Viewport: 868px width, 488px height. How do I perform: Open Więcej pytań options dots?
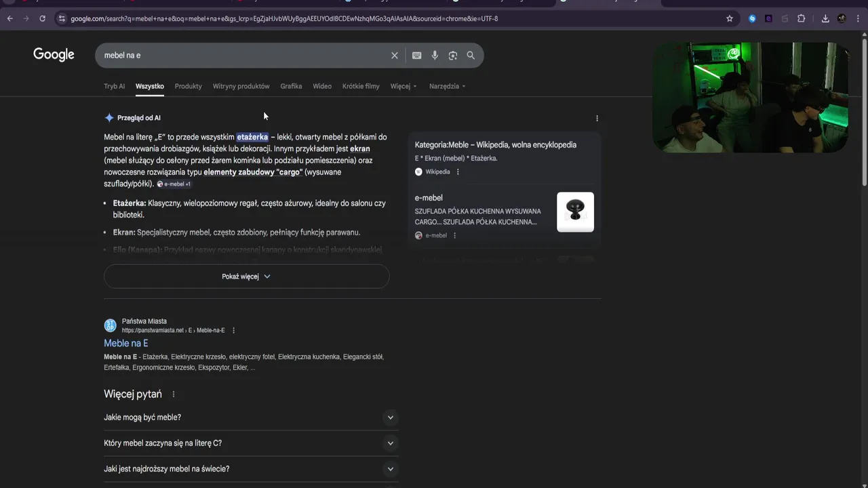[174, 394]
